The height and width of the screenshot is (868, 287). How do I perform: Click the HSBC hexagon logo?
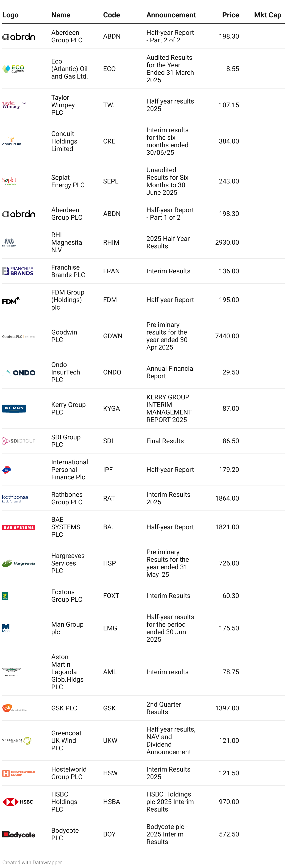pos(18,802)
